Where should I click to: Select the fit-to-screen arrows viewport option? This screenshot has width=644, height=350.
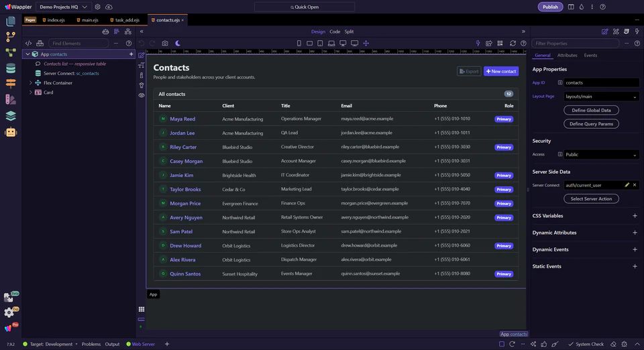pos(366,43)
